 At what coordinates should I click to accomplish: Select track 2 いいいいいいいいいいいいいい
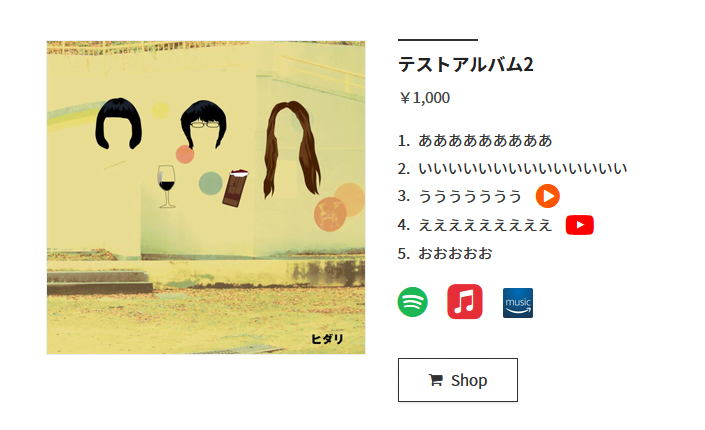(522, 168)
